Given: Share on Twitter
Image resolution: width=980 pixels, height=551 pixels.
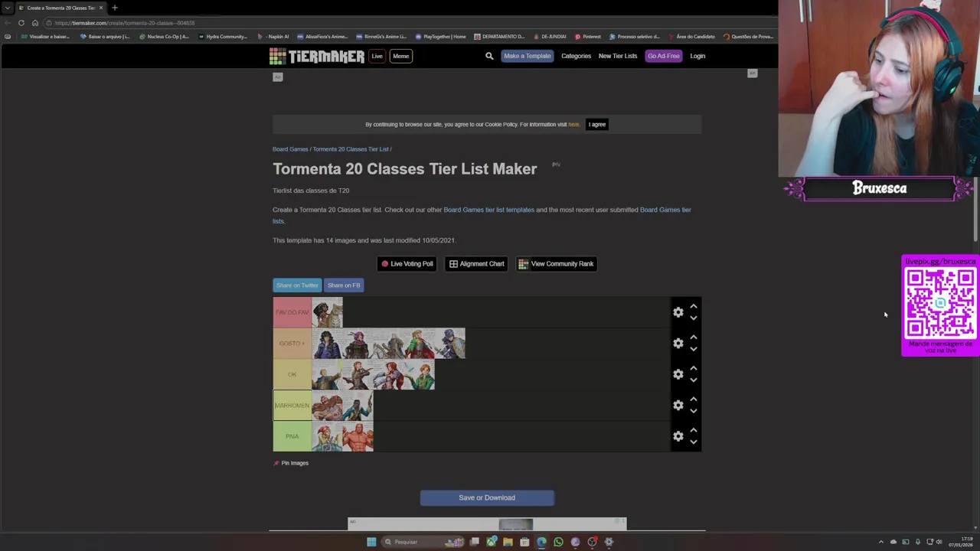Looking at the screenshot, I should point(297,285).
